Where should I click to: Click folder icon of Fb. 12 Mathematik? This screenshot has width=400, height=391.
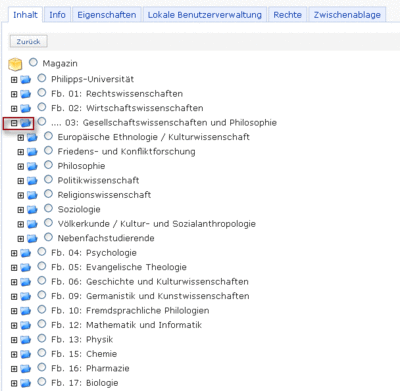point(25,325)
